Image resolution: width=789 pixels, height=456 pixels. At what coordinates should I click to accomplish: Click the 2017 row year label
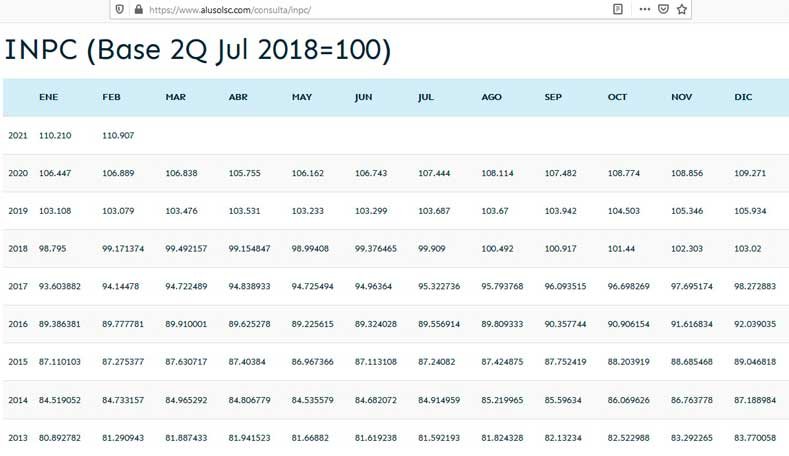[x=18, y=286]
